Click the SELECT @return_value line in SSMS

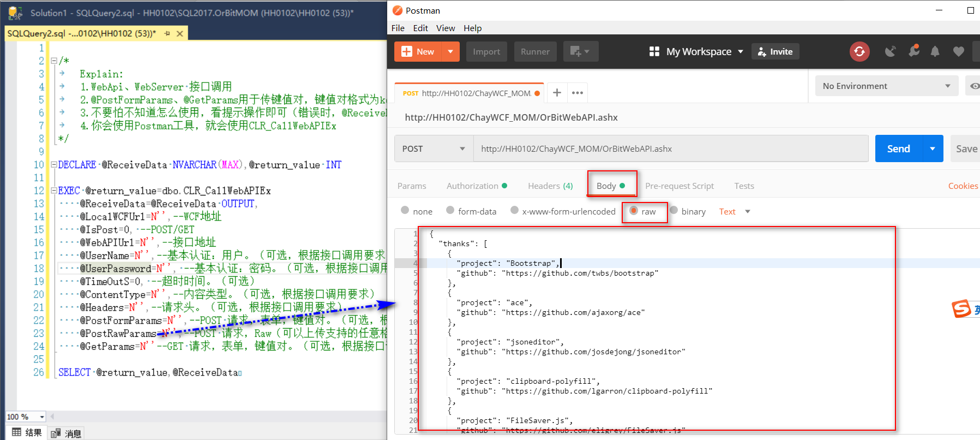coord(149,372)
